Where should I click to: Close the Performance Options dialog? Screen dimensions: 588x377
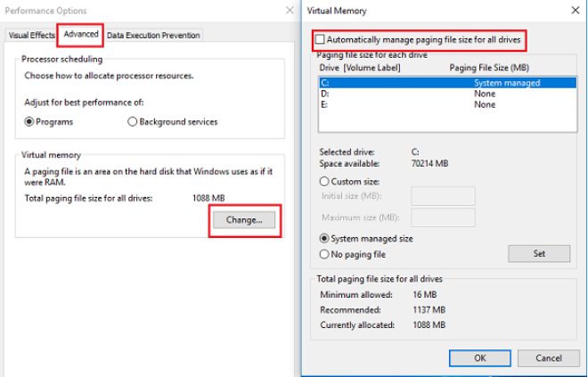click(x=290, y=11)
